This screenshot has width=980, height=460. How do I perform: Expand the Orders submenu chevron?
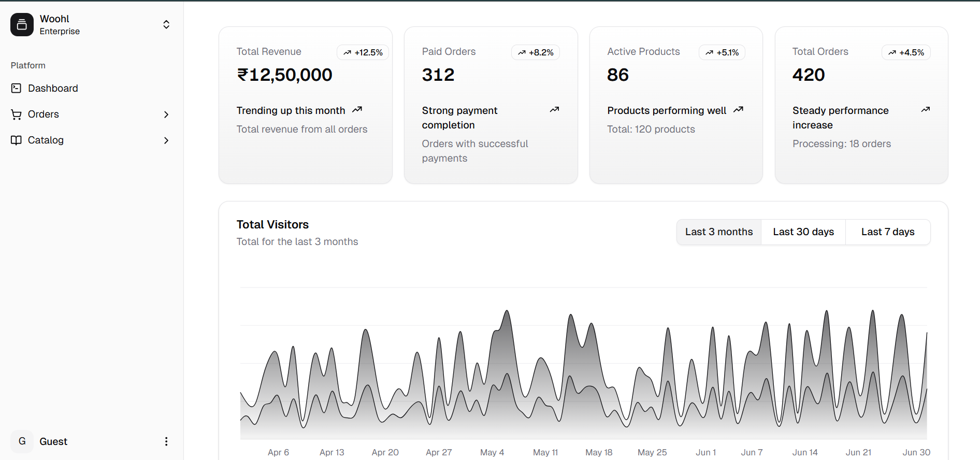tap(166, 114)
